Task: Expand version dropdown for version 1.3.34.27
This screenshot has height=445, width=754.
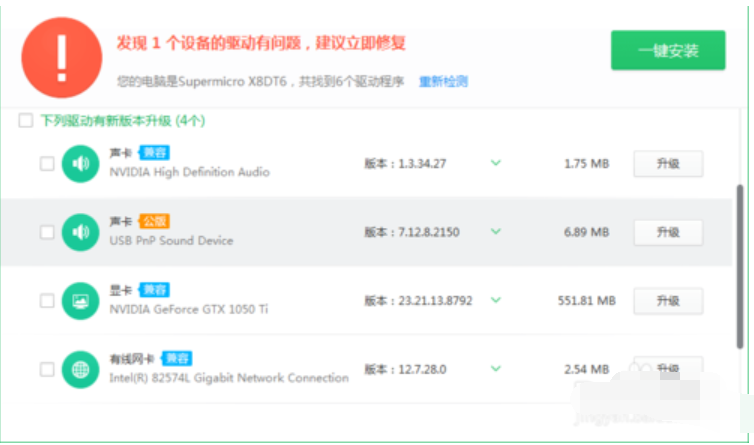Action: (495, 163)
